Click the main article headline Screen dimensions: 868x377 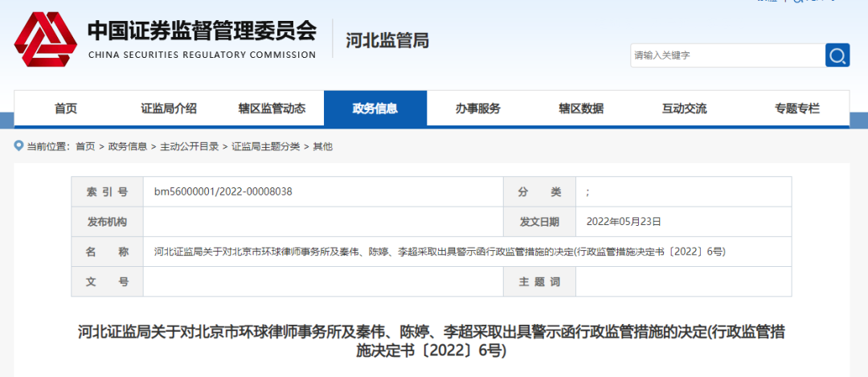click(x=432, y=342)
